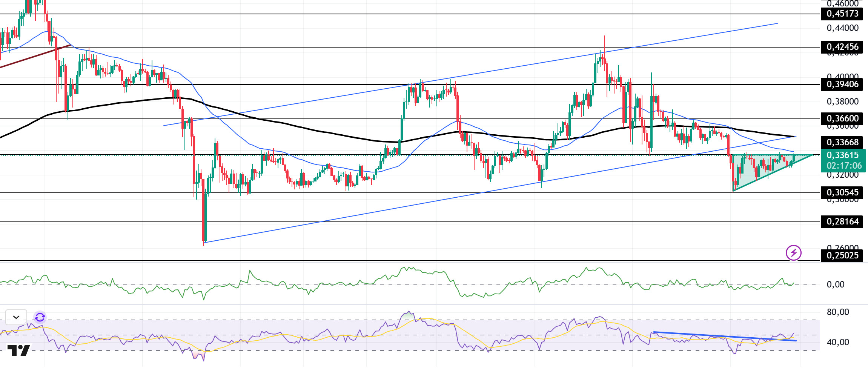Click the current price 0,33615 countdown label
Screen dimensions: 868x372
(843, 161)
